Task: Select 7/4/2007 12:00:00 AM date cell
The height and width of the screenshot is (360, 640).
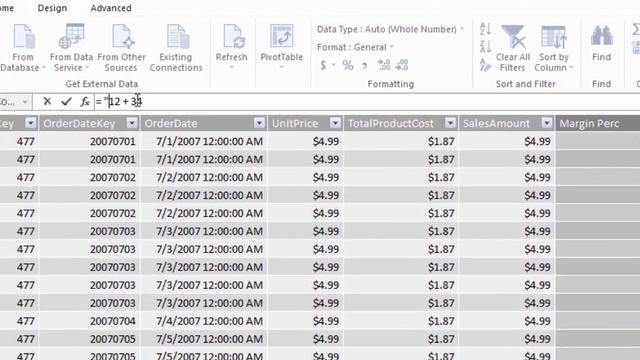Action: click(x=204, y=321)
